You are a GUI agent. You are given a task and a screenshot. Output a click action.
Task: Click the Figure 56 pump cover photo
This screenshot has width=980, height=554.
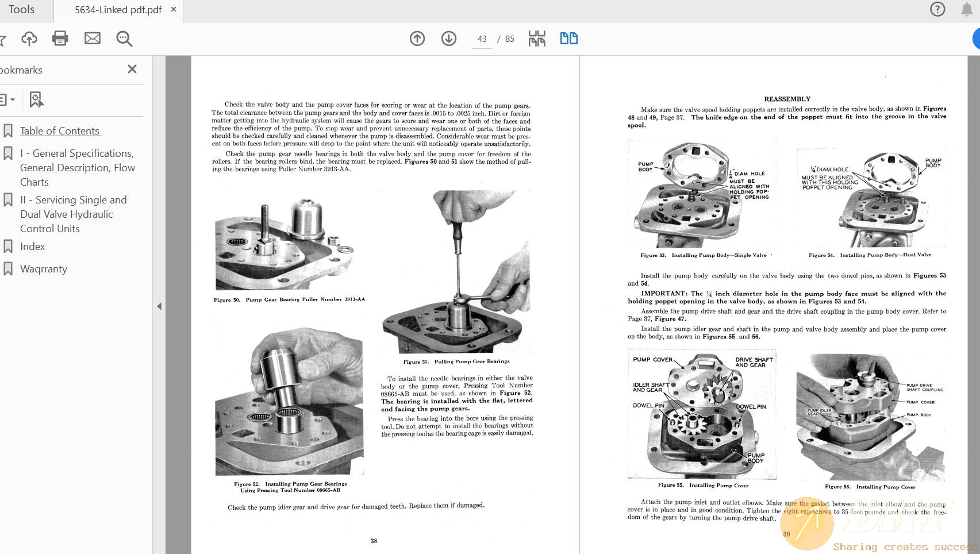[870, 417]
